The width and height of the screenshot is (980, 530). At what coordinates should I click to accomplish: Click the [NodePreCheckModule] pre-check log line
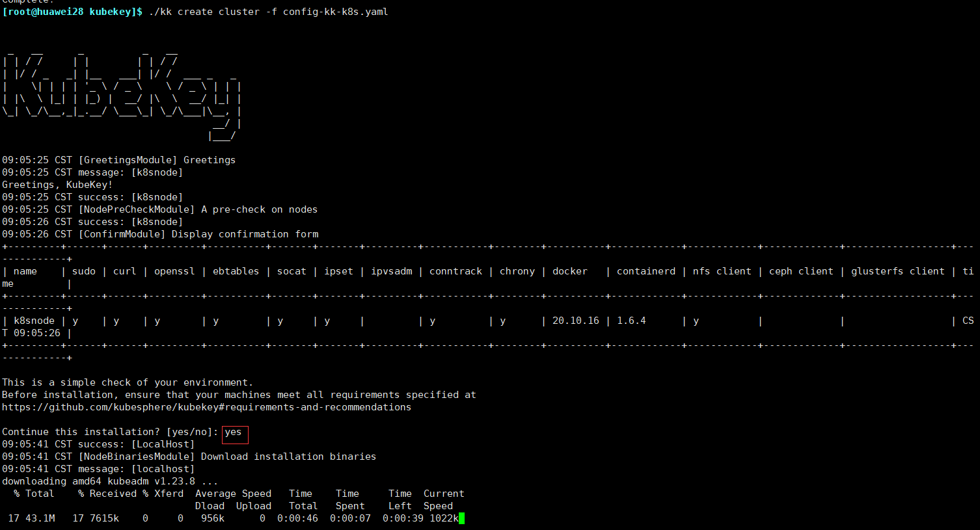160,209
